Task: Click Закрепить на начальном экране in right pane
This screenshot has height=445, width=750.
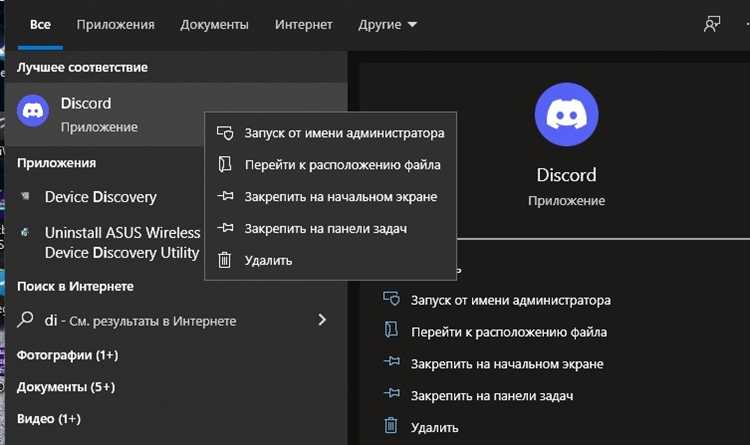Action: (507, 364)
